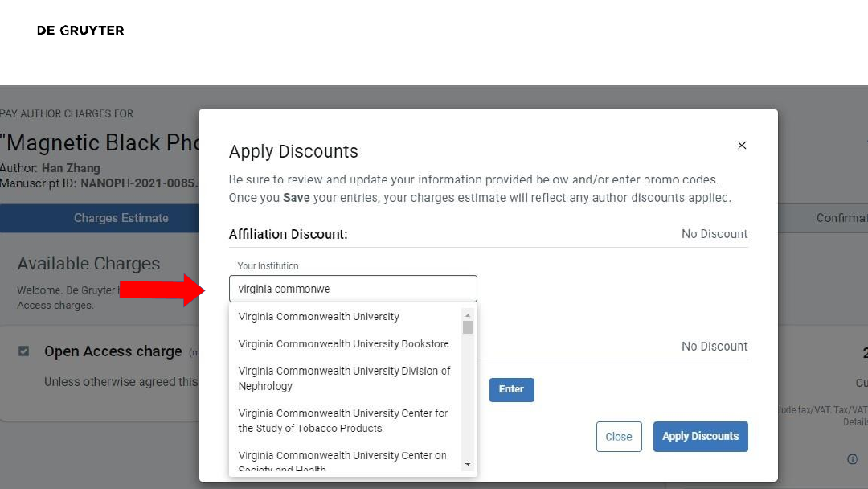Click inside the Your Institution field
The width and height of the screenshot is (868, 489).
(352, 289)
